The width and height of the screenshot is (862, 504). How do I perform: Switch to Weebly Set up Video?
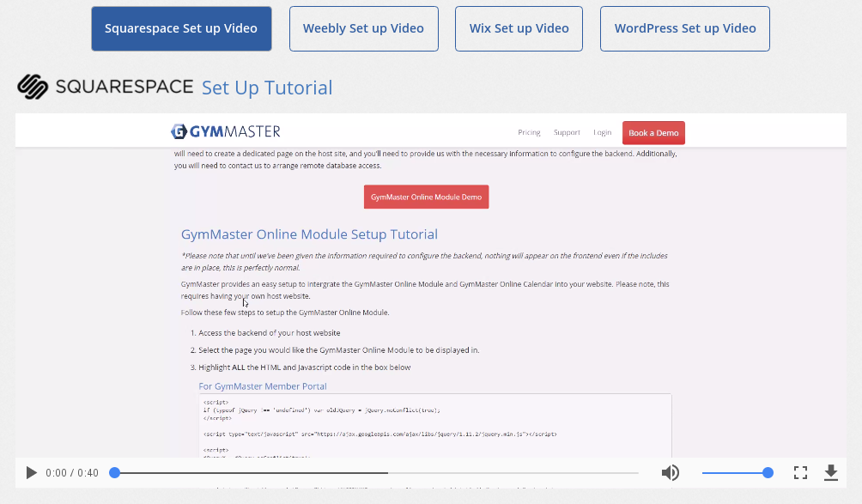pyautogui.click(x=363, y=28)
